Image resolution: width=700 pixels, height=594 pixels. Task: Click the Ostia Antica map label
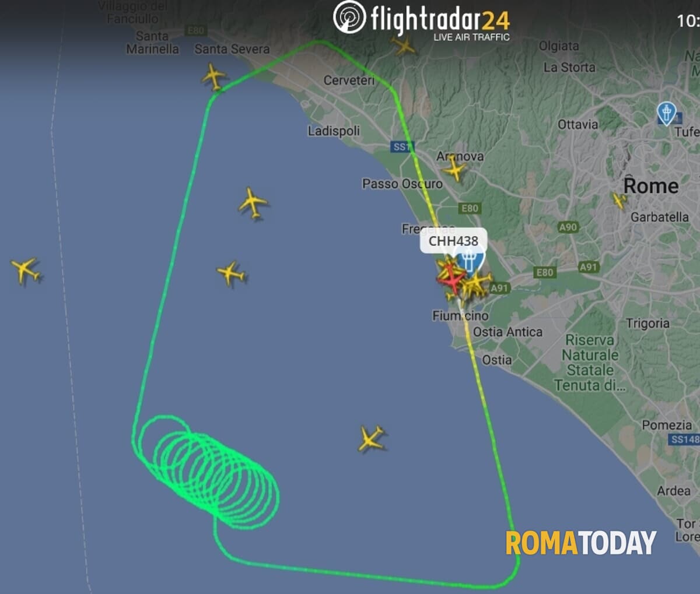pos(508,332)
